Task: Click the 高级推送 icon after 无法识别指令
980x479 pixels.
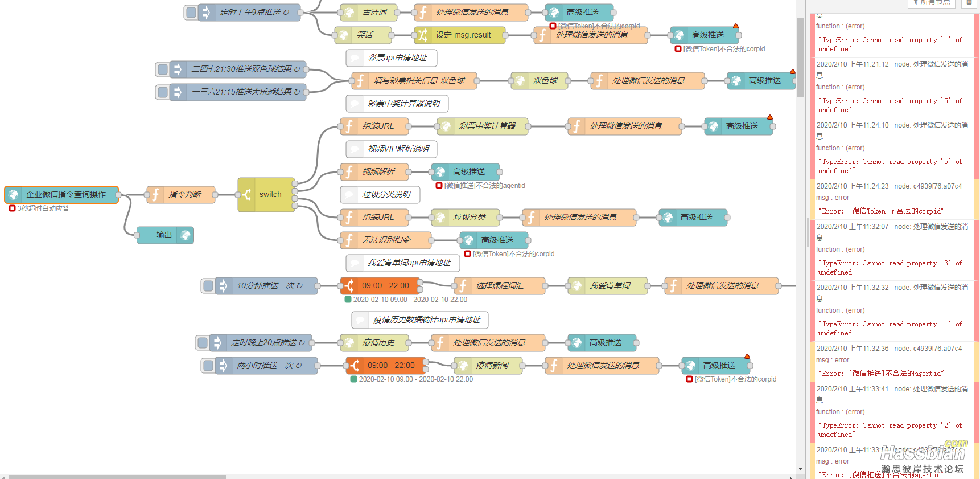Action: (x=468, y=240)
